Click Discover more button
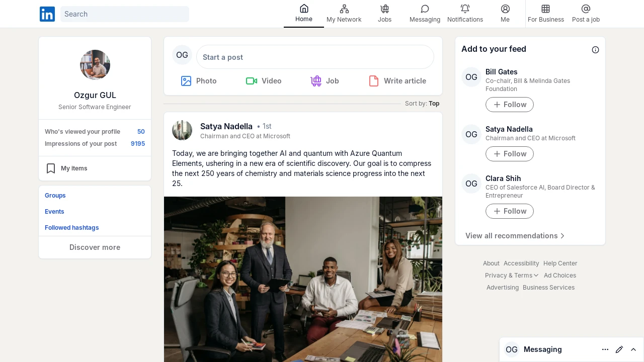The width and height of the screenshot is (644, 362). pos(95,247)
